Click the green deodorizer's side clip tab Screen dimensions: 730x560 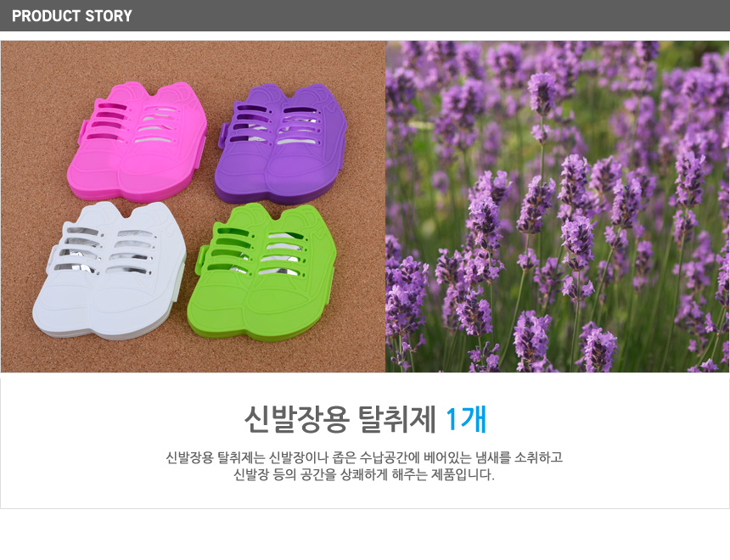(x=203, y=260)
